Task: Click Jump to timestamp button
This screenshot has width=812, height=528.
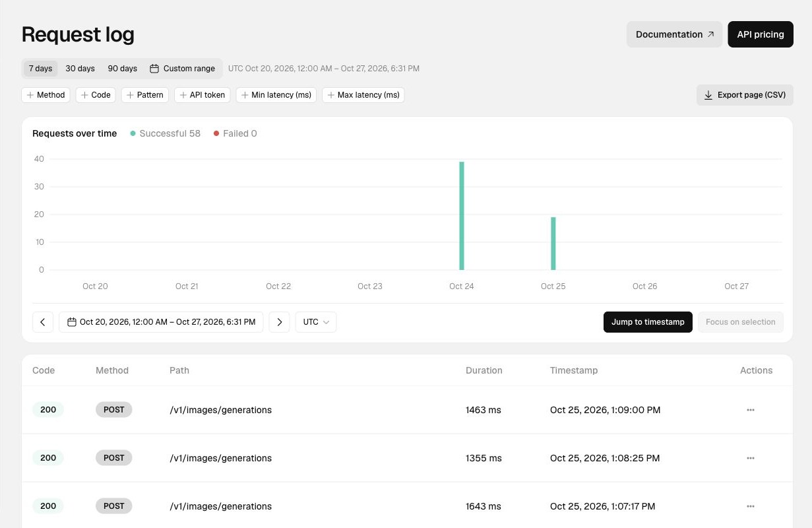Action: point(648,322)
